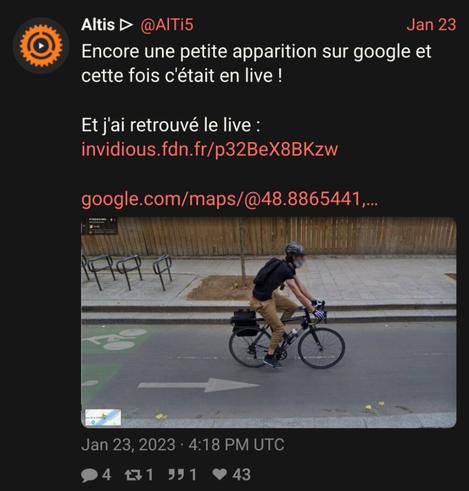The height and width of the screenshot is (491, 469).
Task: Click the mini map inset in photo
Action: click(103, 417)
